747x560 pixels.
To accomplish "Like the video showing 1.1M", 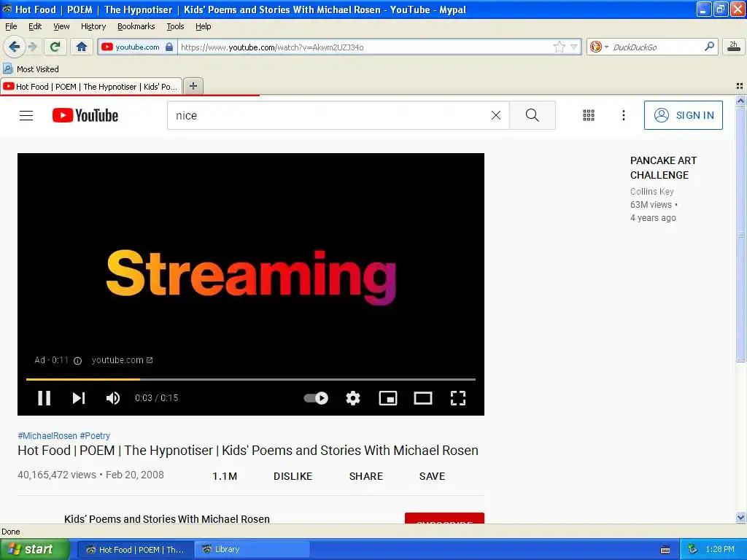I will tap(225, 476).
